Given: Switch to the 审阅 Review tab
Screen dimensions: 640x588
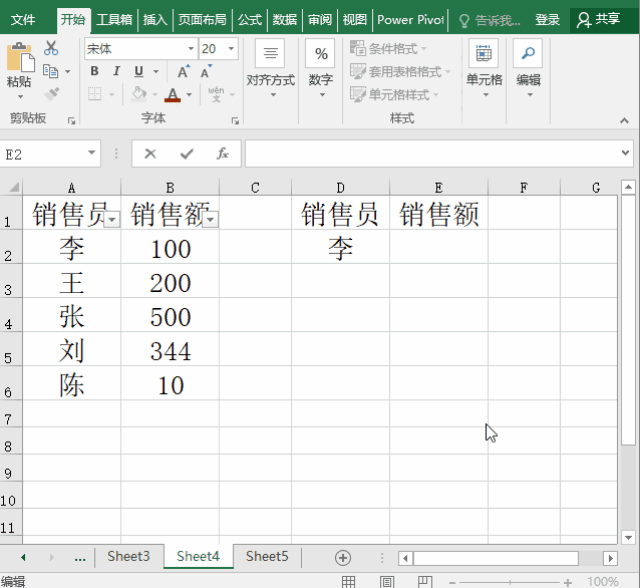Looking at the screenshot, I should point(320,20).
